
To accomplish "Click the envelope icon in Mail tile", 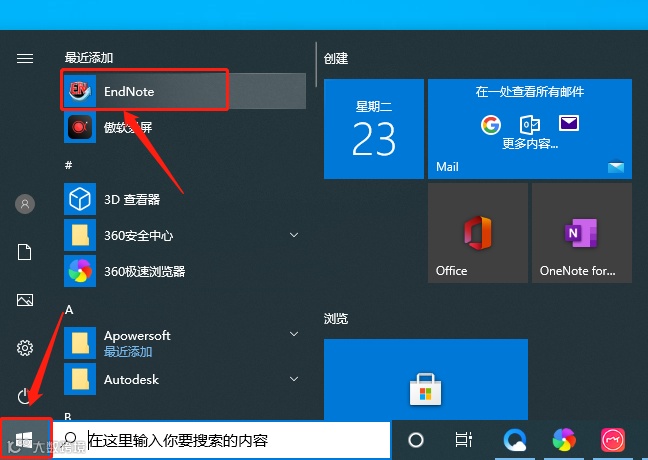I will (x=569, y=123).
